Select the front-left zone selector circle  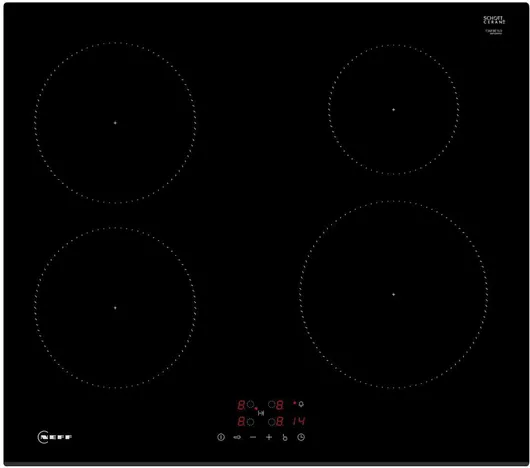[x=250, y=422]
